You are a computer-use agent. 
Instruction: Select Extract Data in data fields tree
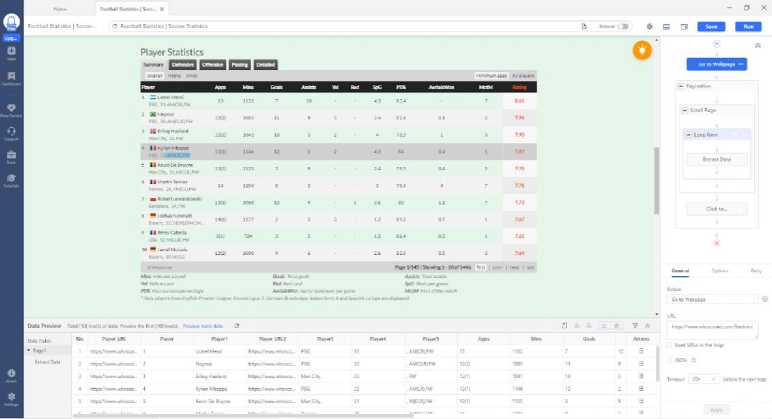[47, 362]
